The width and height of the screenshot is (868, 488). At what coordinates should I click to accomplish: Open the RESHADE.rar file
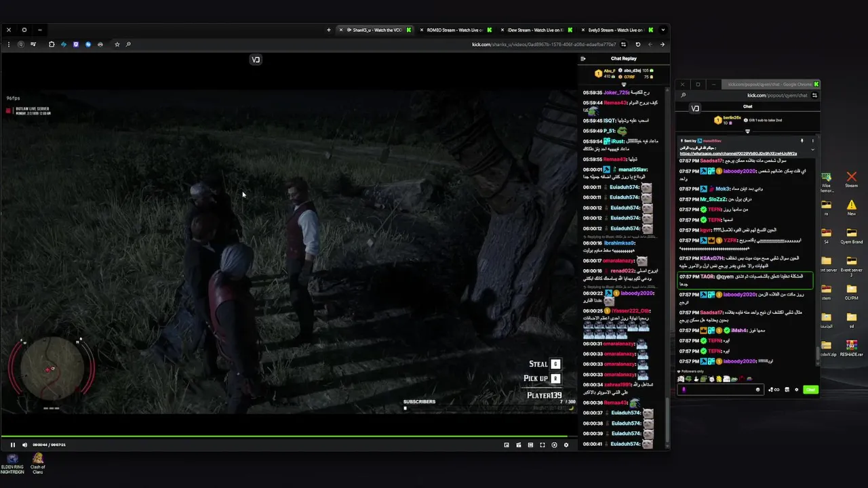click(x=851, y=348)
